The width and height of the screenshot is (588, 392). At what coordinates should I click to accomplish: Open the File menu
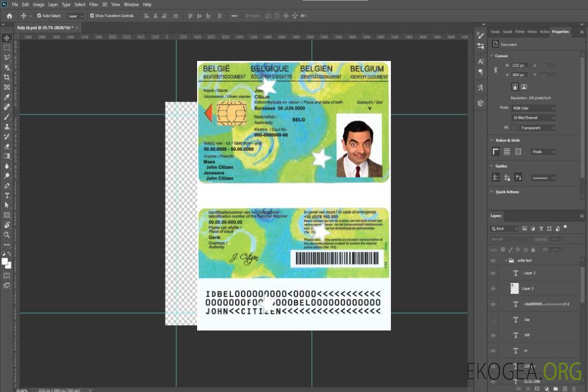pos(15,4)
